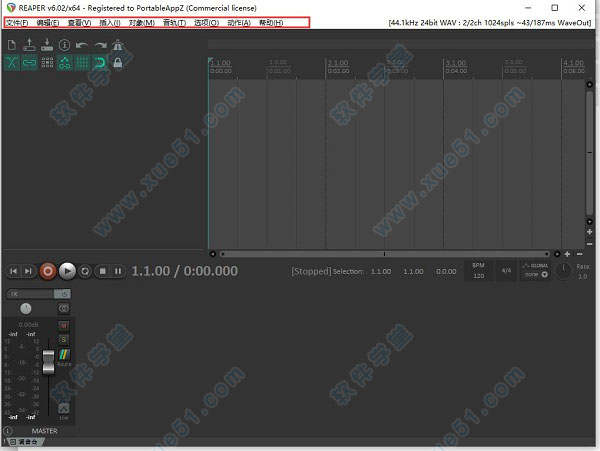600x451 pixels.
Task: Open the 帮助(H) menu
Action: click(x=271, y=23)
